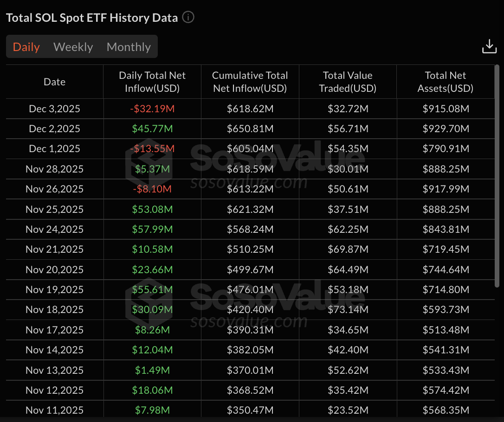This screenshot has height=422, width=504.
Task: Click the -$8.10M net inflow value
Action: click(x=152, y=189)
